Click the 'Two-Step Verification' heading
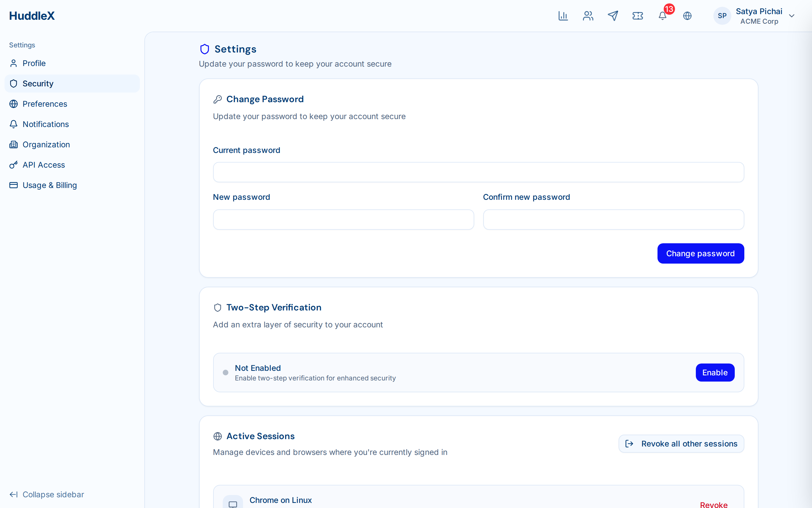This screenshot has width=812, height=508. click(274, 307)
